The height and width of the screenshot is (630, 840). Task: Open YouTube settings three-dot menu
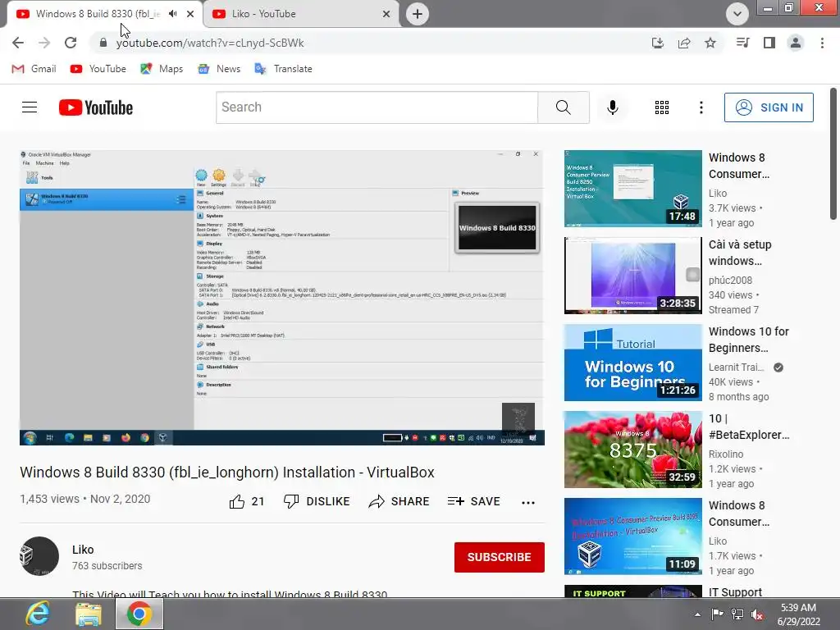coord(701,107)
